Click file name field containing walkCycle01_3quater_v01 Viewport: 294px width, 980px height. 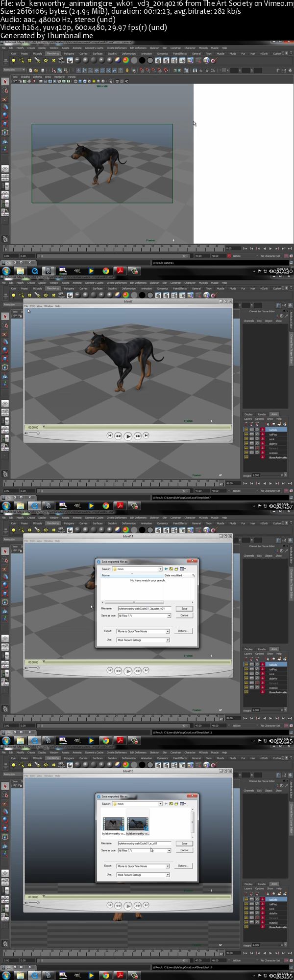pyautogui.click(x=145, y=609)
